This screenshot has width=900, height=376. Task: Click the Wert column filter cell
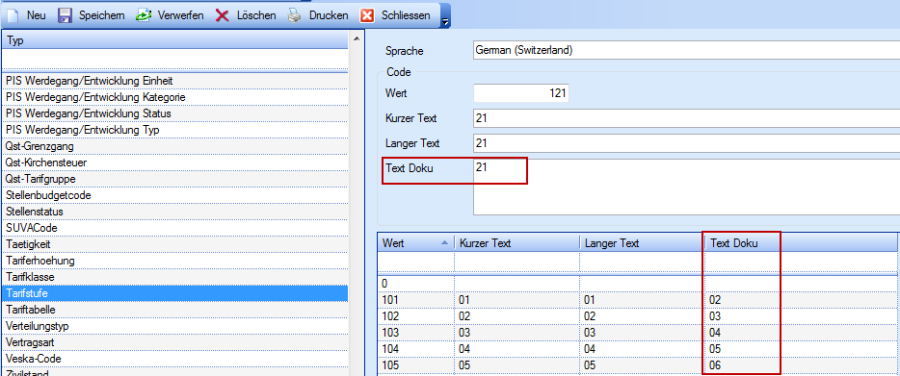(416, 262)
